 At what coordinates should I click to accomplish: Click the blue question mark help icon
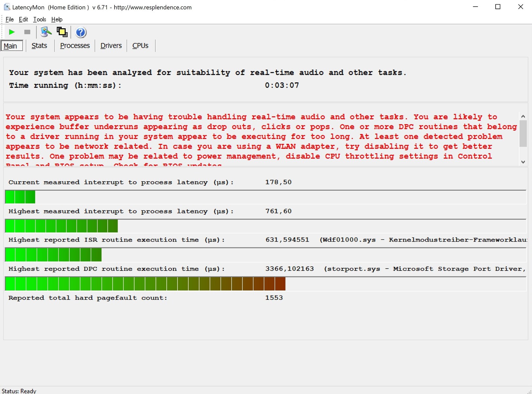point(81,33)
